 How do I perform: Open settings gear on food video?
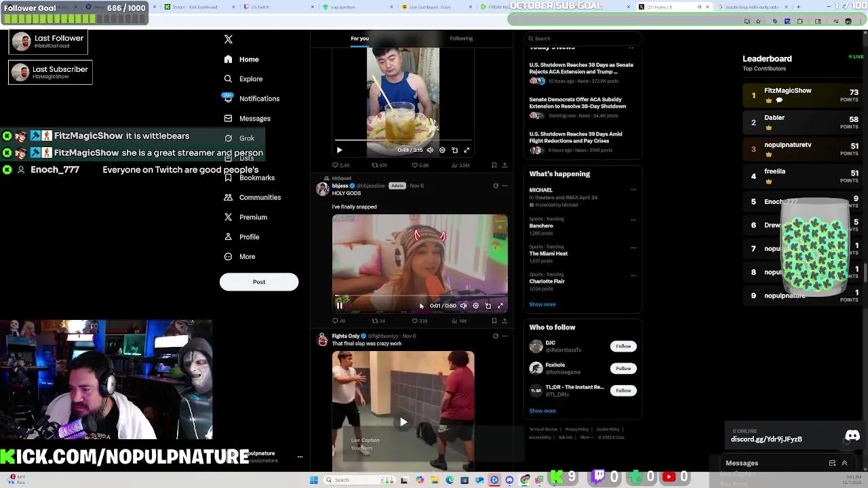coord(442,150)
